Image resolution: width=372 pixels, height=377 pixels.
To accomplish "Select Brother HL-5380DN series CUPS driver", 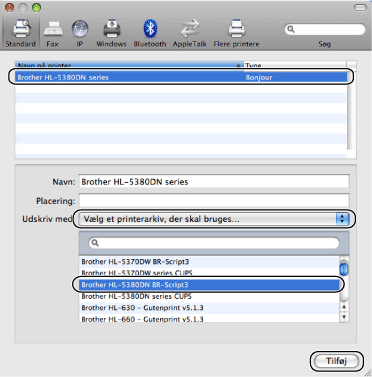I will click(210, 296).
